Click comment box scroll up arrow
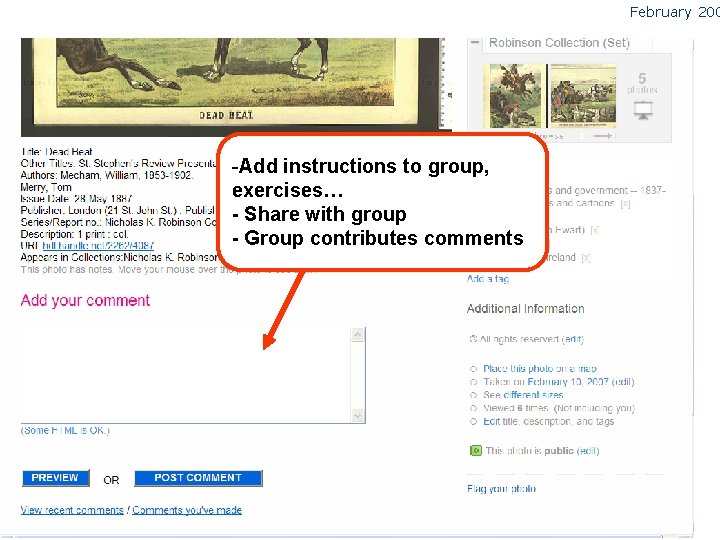720x540 pixels. tap(358, 335)
